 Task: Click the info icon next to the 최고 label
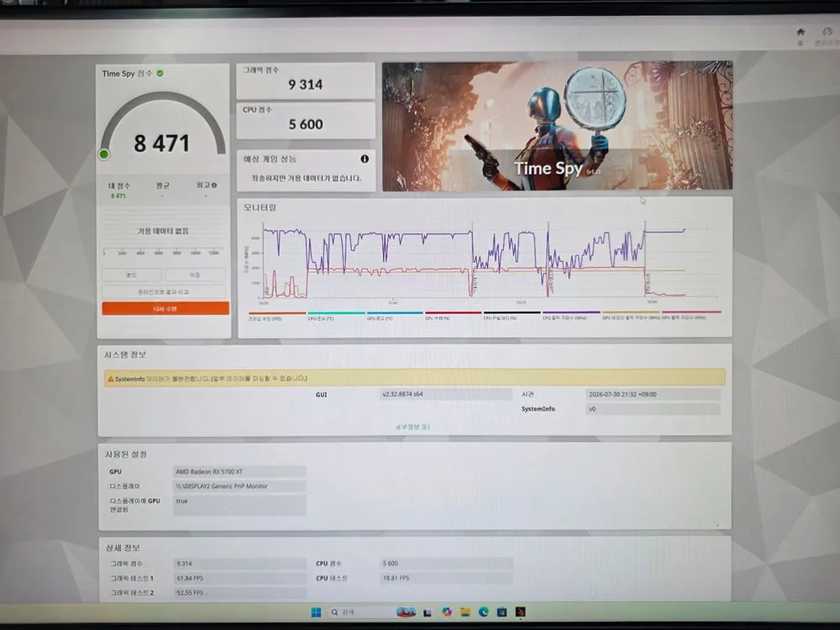click(214, 186)
